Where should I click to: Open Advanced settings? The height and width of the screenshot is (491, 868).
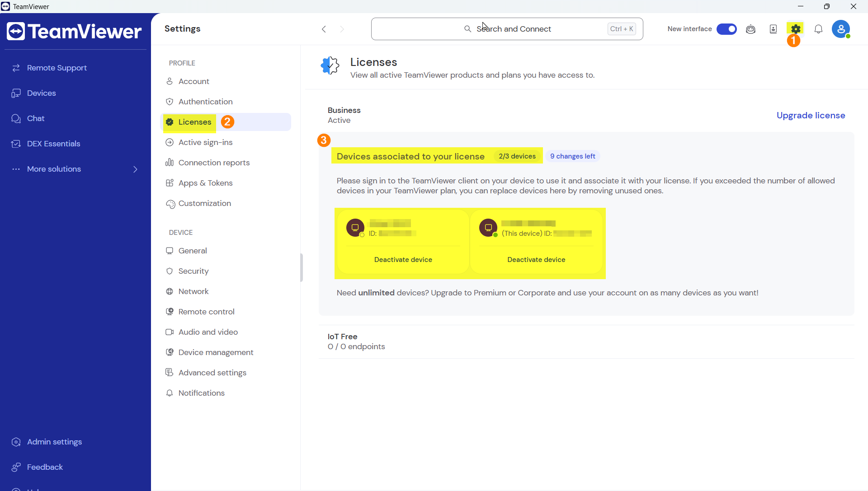point(226,373)
